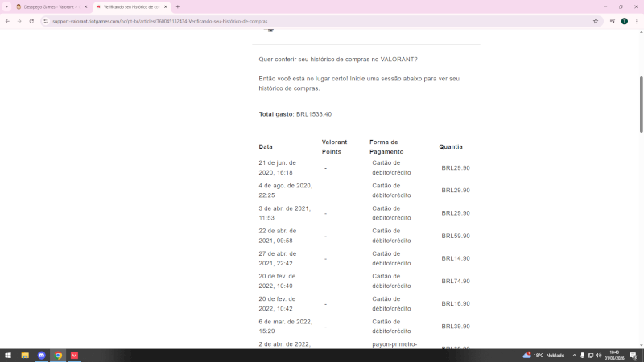This screenshot has height=362, width=644.
Task: Select the date 20 de fev. de 2022, 10:42
Action: [x=277, y=304]
